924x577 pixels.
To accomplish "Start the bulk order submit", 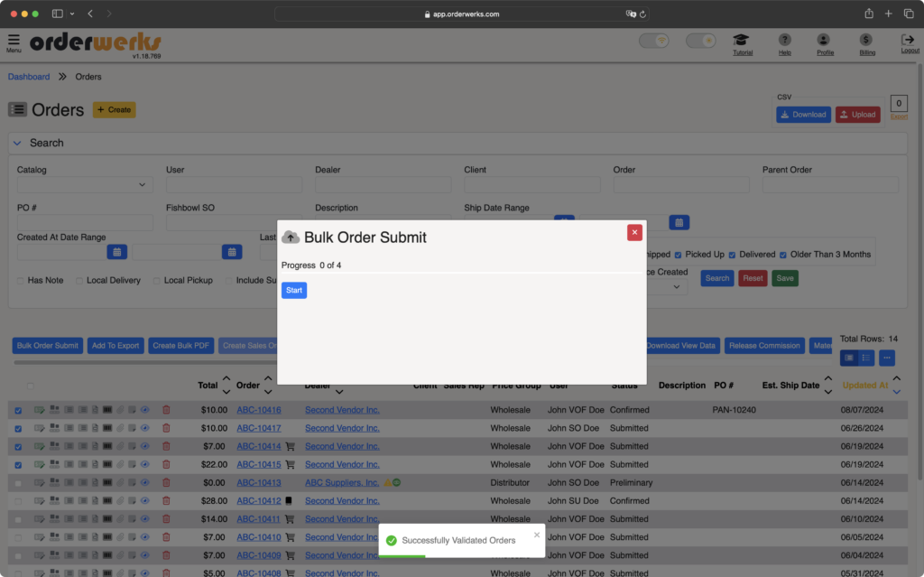I will [294, 290].
